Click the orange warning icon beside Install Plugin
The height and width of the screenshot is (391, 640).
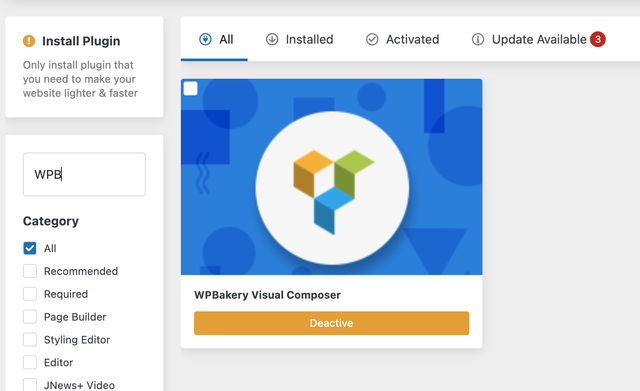pyautogui.click(x=29, y=41)
